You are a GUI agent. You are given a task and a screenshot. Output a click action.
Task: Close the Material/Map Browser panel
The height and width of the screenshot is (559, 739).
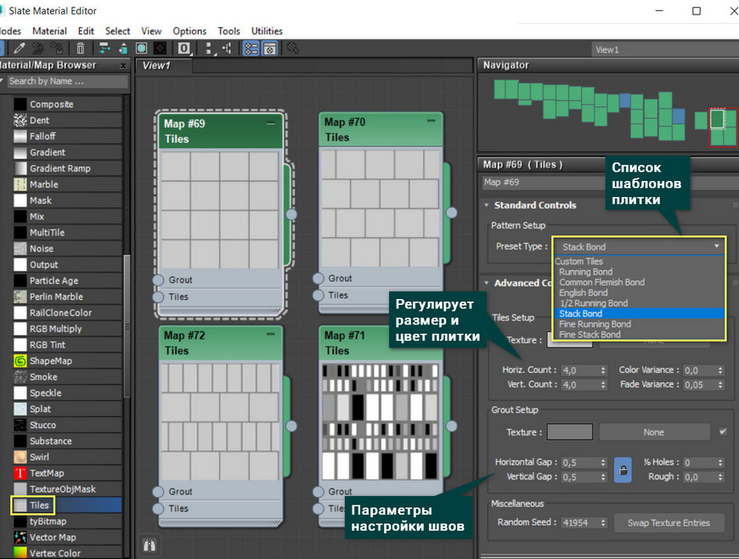click(122, 65)
